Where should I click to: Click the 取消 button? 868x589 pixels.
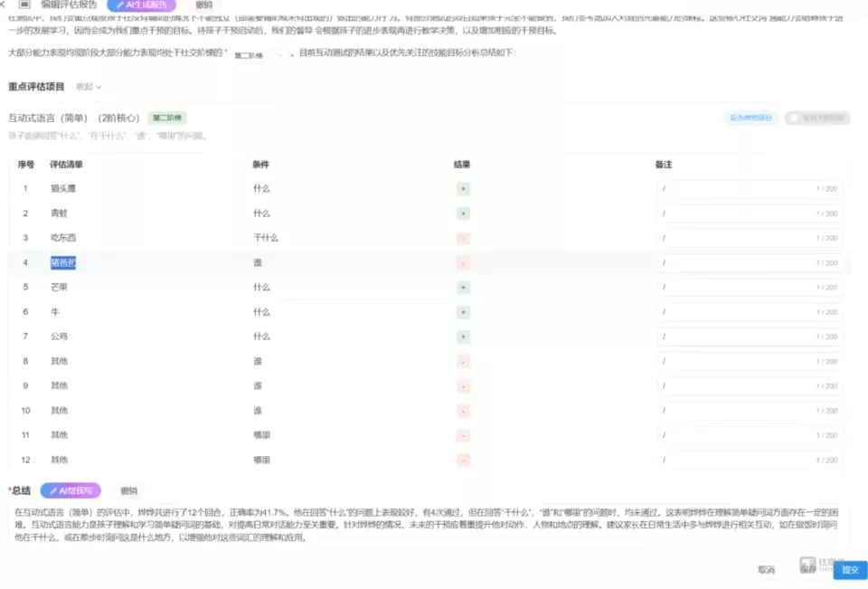coord(766,570)
